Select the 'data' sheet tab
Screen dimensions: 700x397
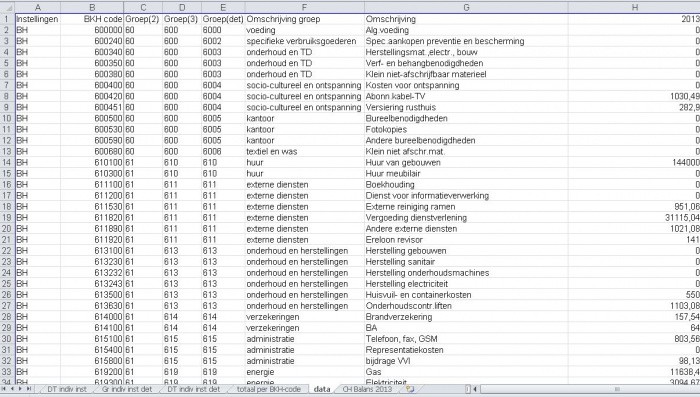click(x=322, y=389)
